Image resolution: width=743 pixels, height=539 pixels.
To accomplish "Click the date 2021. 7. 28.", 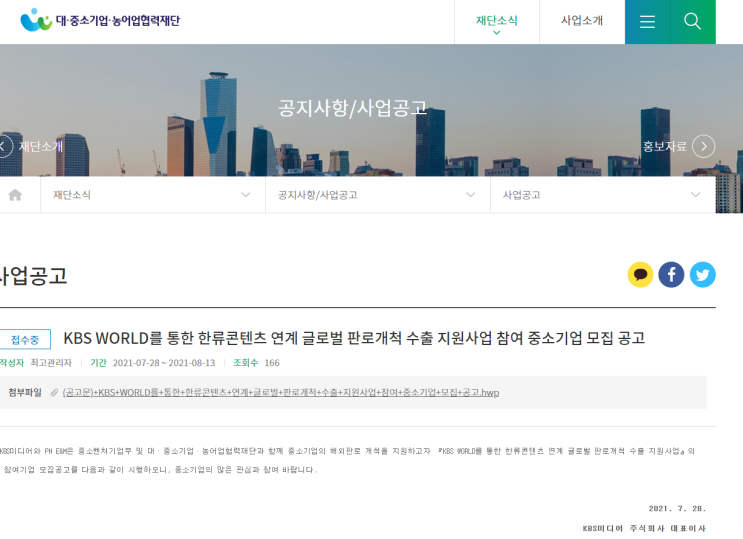I will 677,508.
